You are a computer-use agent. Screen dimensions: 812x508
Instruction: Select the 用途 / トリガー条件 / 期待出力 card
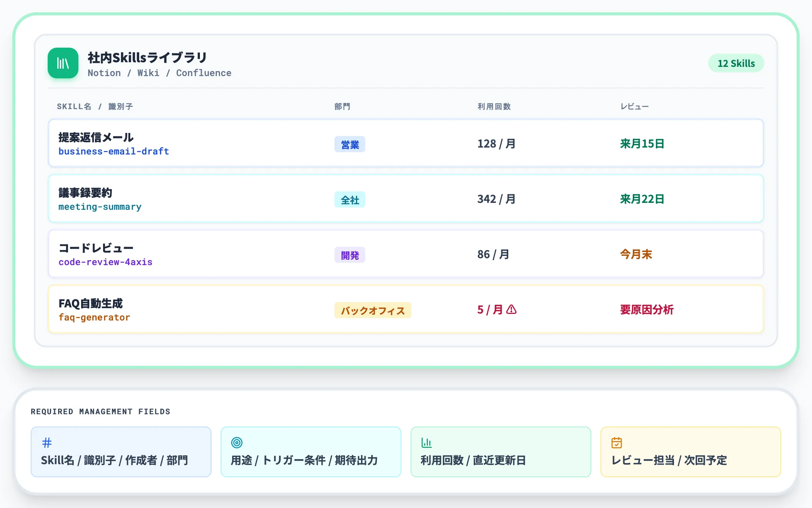tap(311, 452)
